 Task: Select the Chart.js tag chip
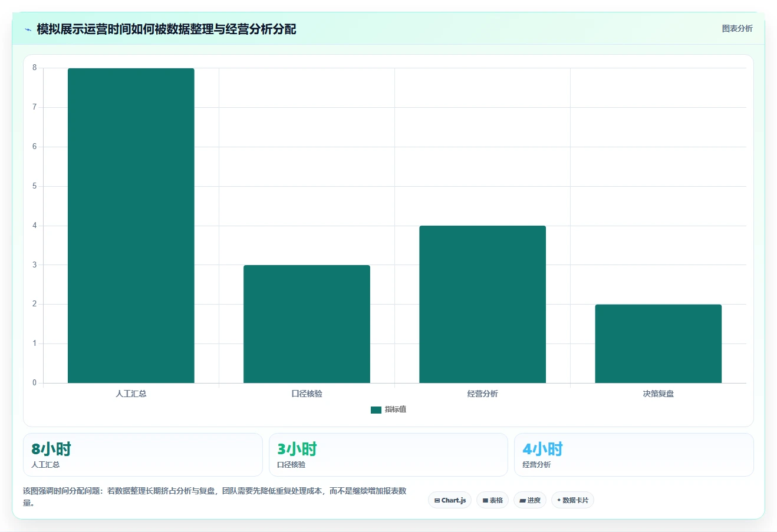click(x=450, y=500)
